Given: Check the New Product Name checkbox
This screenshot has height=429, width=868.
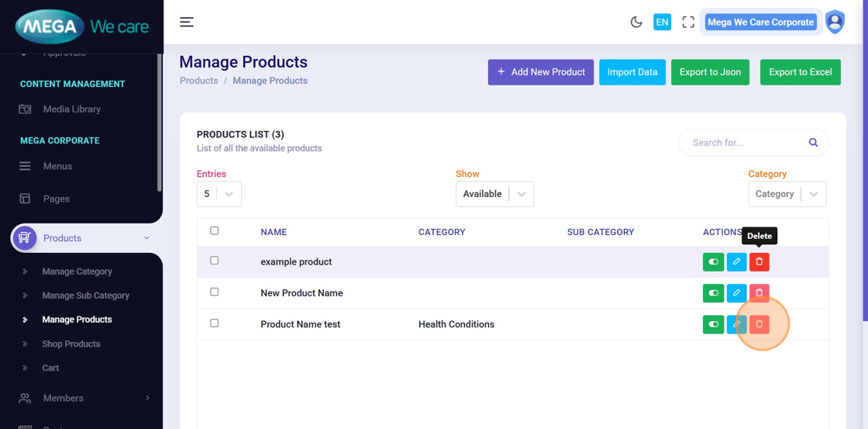Looking at the screenshot, I should [x=215, y=292].
